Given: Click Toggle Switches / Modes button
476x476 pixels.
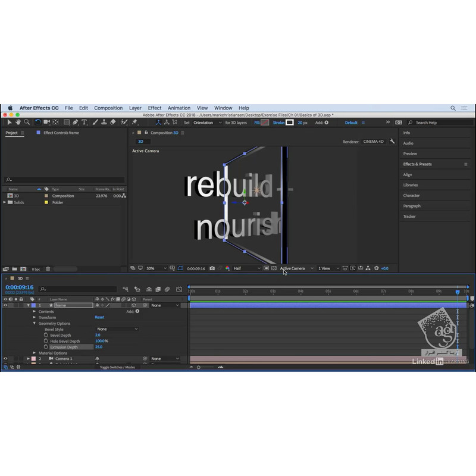Looking at the screenshot, I should tap(117, 367).
